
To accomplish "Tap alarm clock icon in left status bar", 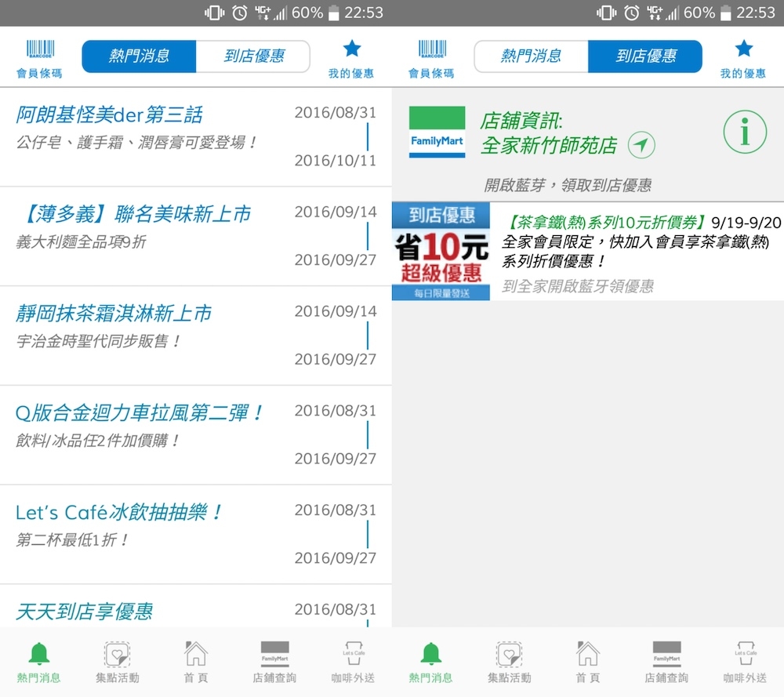I will click(239, 13).
